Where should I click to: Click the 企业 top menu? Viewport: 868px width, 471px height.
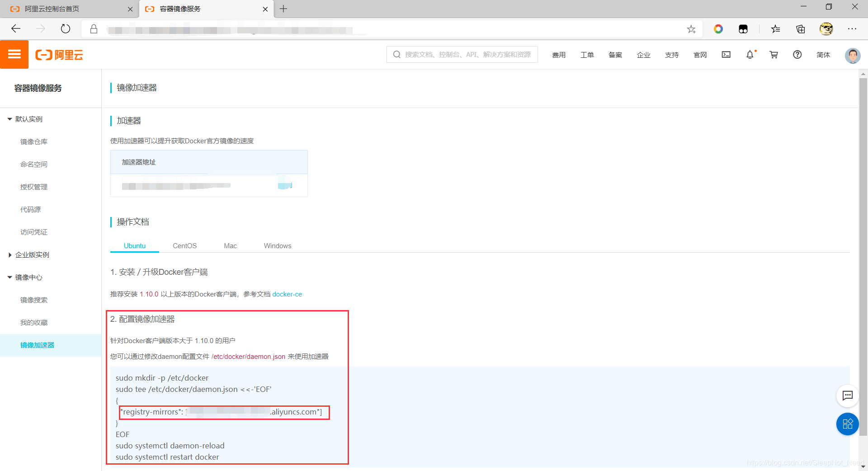(x=643, y=55)
